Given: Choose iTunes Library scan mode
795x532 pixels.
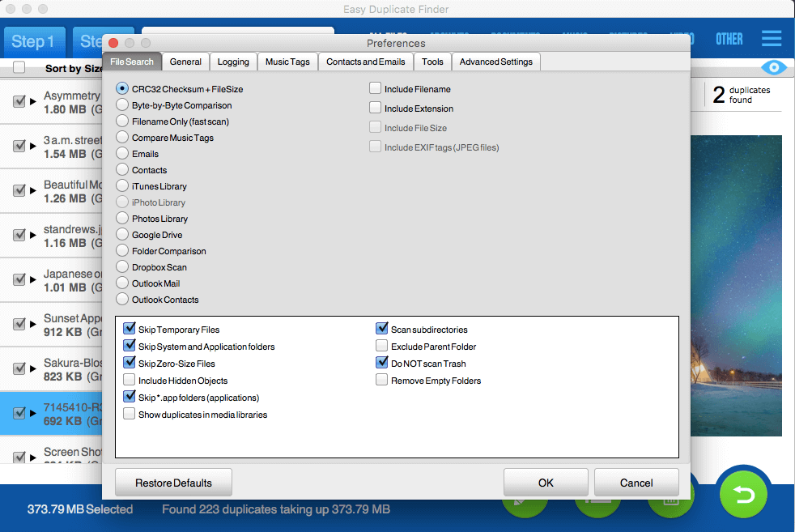Looking at the screenshot, I should (x=122, y=186).
